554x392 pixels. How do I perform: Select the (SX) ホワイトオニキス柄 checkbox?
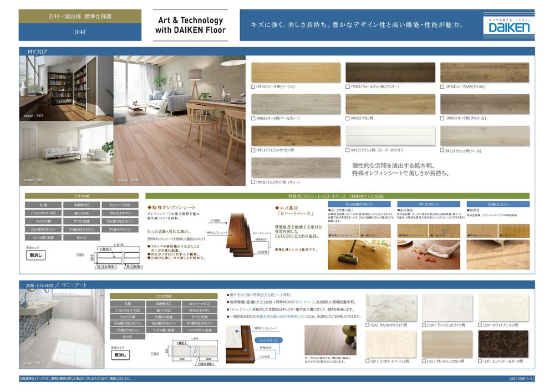[480, 325]
